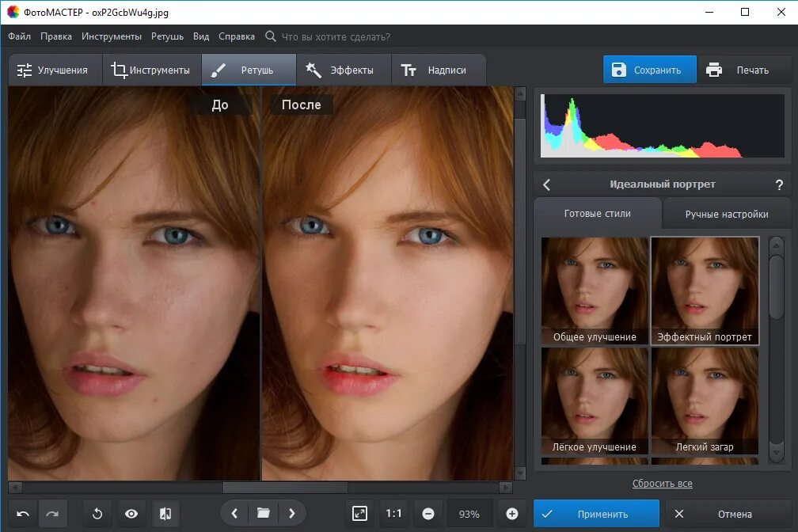Switch to Ручные настройки tab

pyautogui.click(x=727, y=214)
